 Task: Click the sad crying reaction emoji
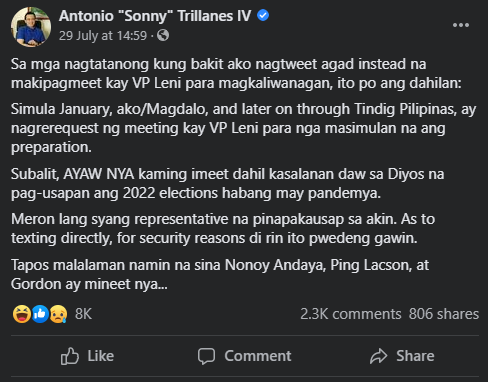point(58,314)
